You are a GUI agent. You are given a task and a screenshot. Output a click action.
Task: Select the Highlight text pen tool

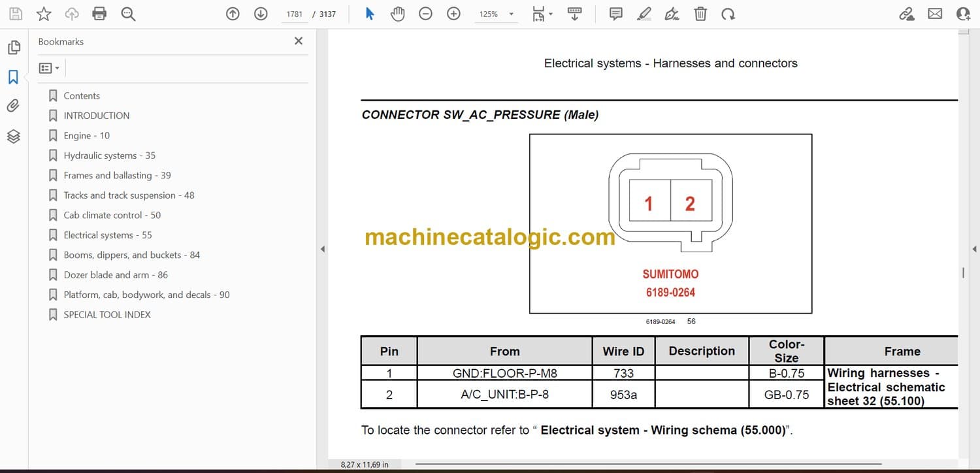[644, 14]
